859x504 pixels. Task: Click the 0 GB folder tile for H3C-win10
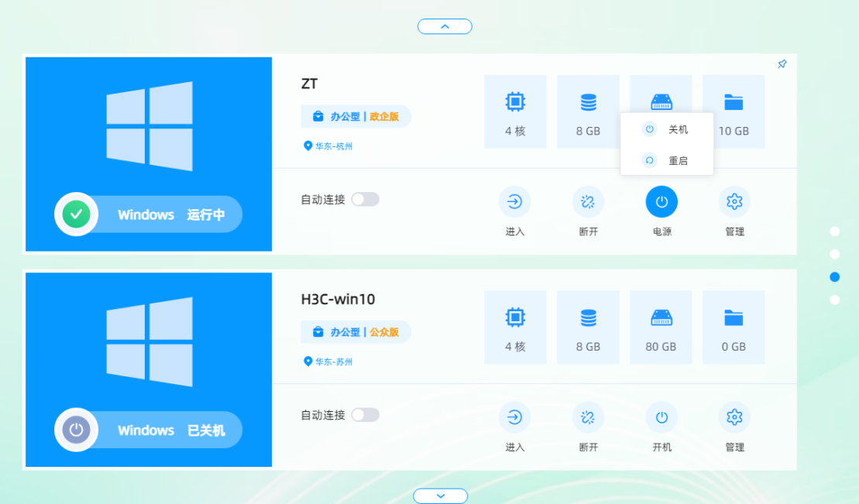click(x=734, y=327)
